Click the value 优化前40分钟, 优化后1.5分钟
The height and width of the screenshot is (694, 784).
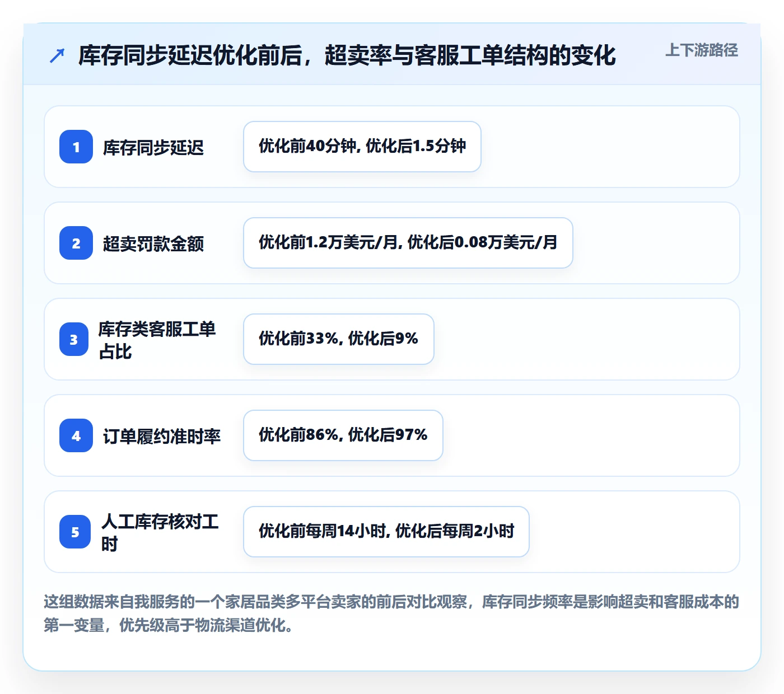tap(362, 147)
